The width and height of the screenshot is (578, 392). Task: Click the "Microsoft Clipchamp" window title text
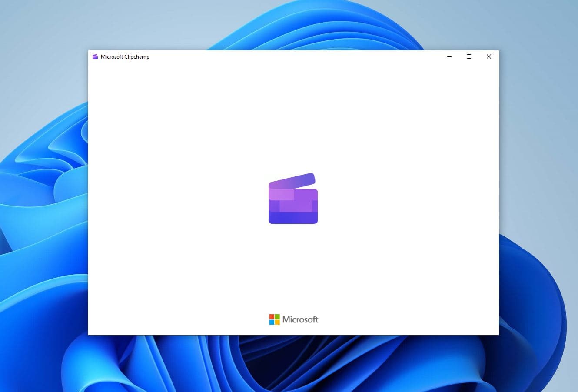pyautogui.click(x=125, y=56)
